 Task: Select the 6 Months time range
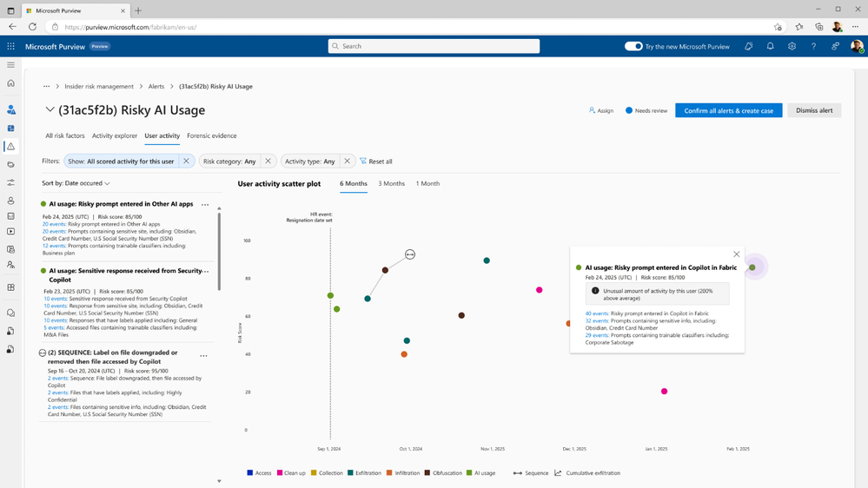point(353,184)
